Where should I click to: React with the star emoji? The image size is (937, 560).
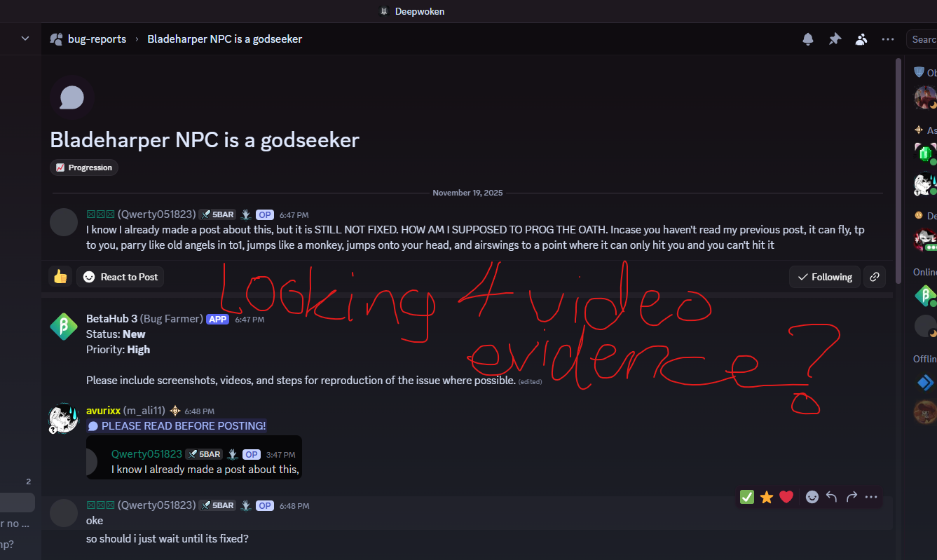click(767, 497)
